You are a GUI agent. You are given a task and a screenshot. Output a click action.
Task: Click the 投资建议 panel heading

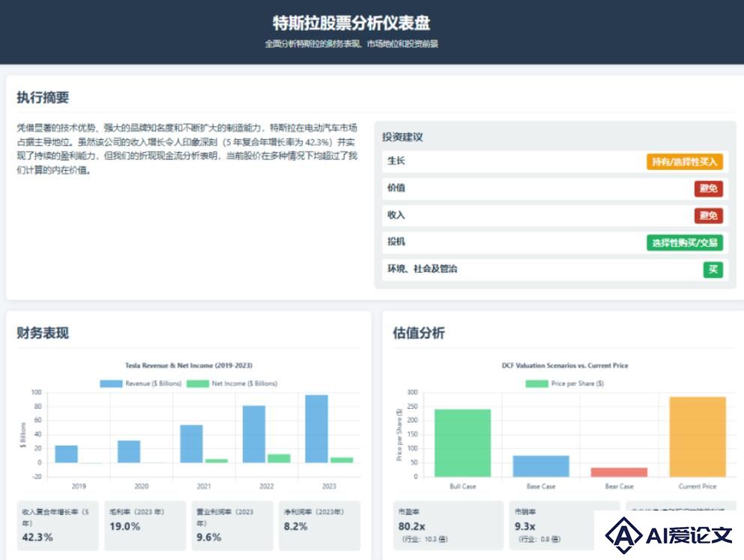click(x=402, y=137)
